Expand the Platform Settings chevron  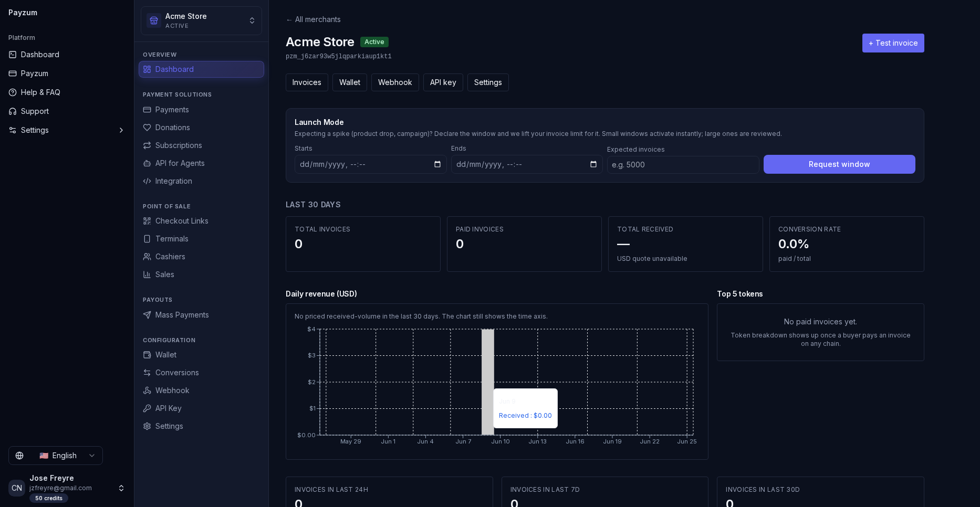click(121, 130)
